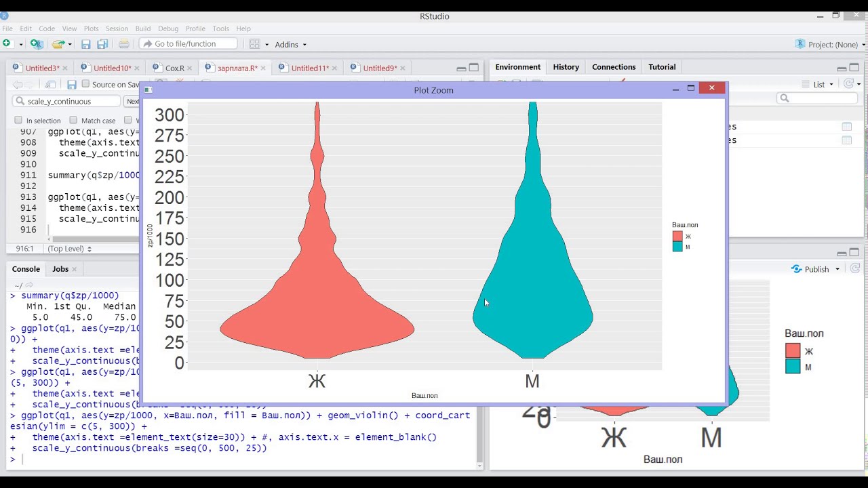Viewport: 868px width, 488px height.
Task: Maximize the source editor pane
Action: coord(474,68)
